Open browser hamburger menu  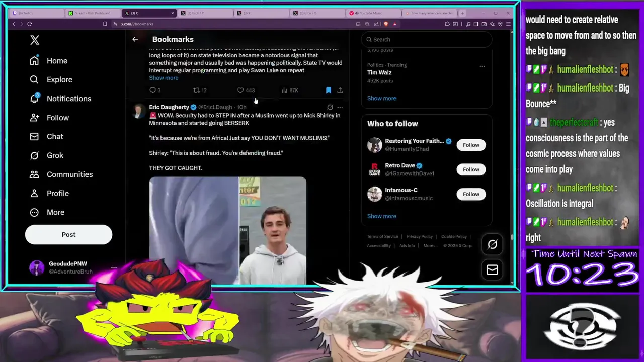(x=509, y=24)
